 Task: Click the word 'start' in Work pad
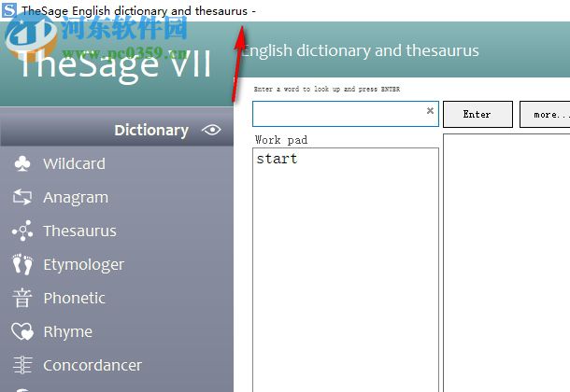click(x=277, y=159)
